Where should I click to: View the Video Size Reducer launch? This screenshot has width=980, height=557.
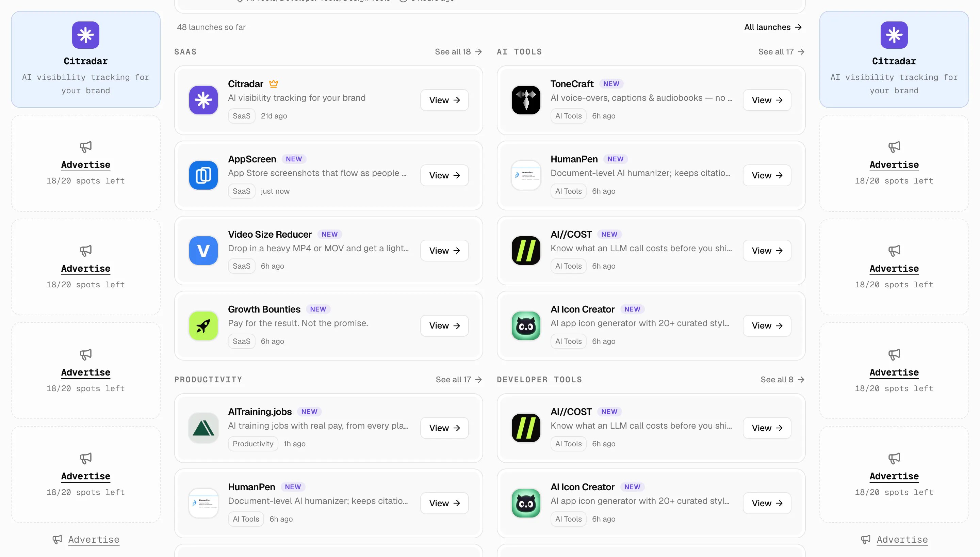click(444, 251)
